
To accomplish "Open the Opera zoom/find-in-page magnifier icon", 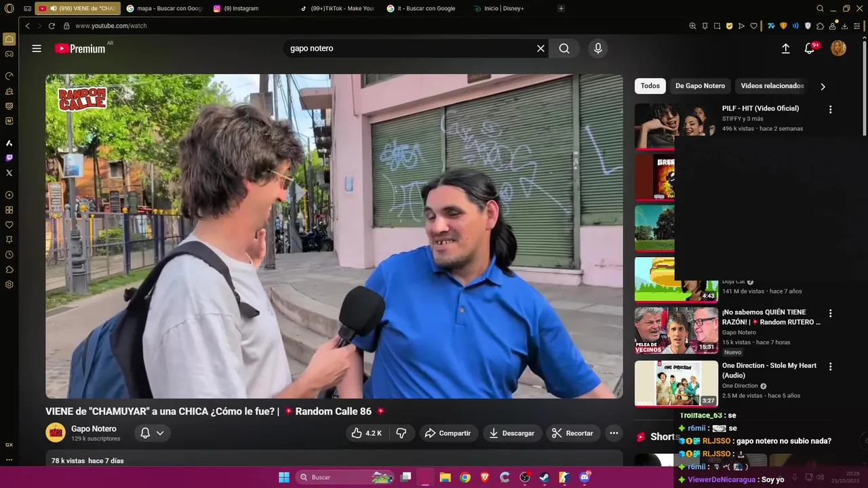I will pyautogui.click(x=692, y=26).
